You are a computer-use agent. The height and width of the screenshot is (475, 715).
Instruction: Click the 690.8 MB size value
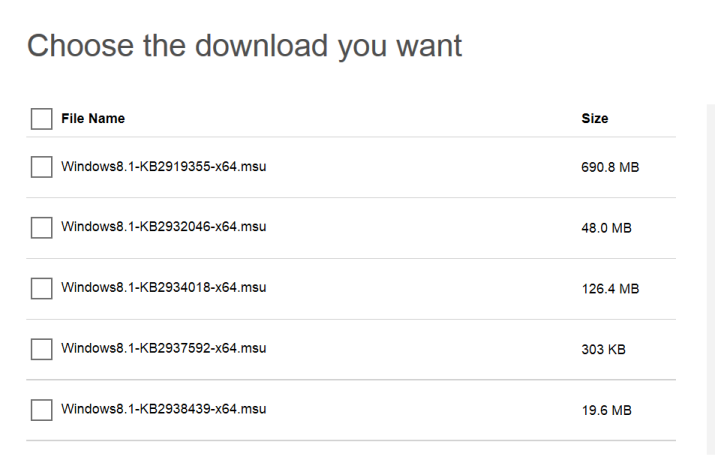tap(610, 167)
